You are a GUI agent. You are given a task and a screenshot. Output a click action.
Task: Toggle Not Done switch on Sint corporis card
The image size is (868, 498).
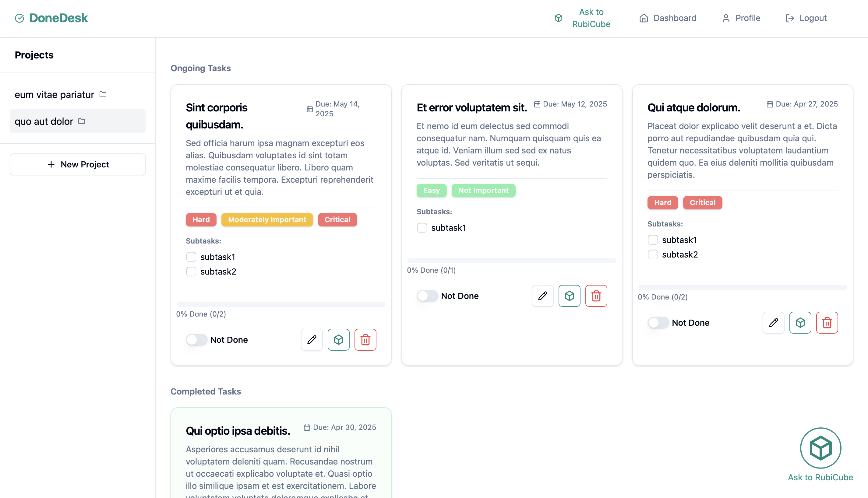pyautogui.click(x=196, y=340)
